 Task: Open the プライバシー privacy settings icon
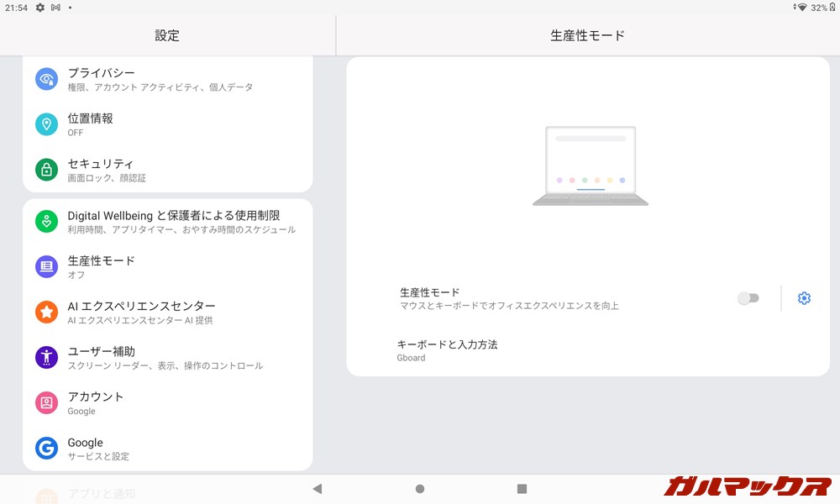coord(46,80)
